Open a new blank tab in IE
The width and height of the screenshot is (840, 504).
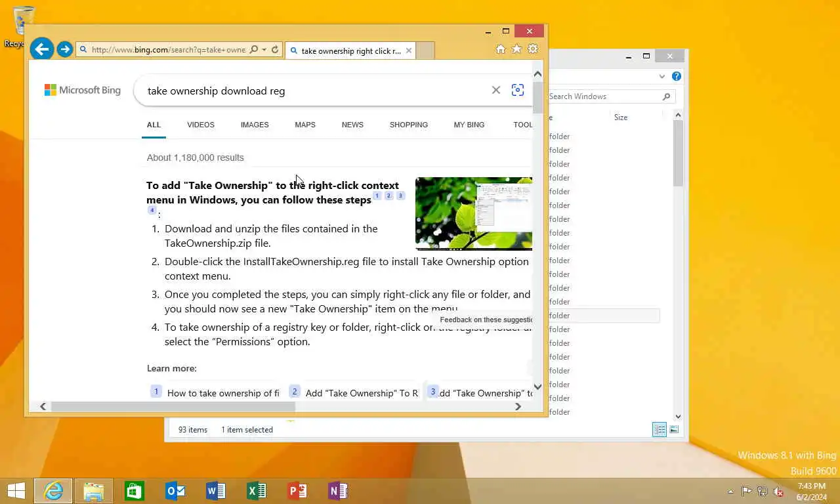click(425, 51)
